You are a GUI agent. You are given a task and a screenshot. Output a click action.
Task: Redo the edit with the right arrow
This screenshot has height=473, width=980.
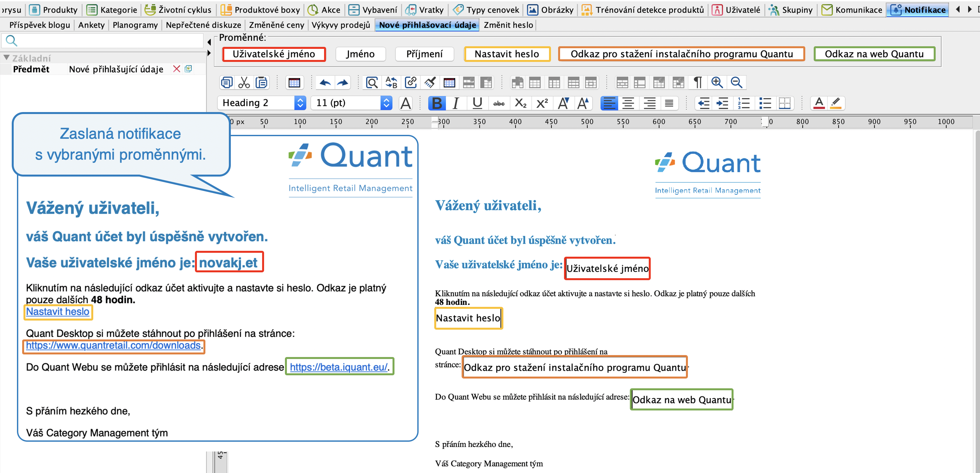point(342,82)
